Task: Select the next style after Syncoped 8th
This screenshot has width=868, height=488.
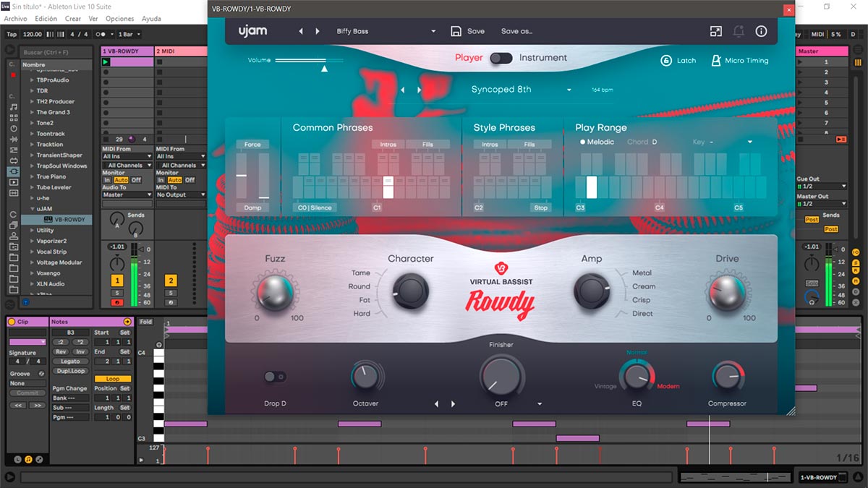Action: click(x=419, y=90)
